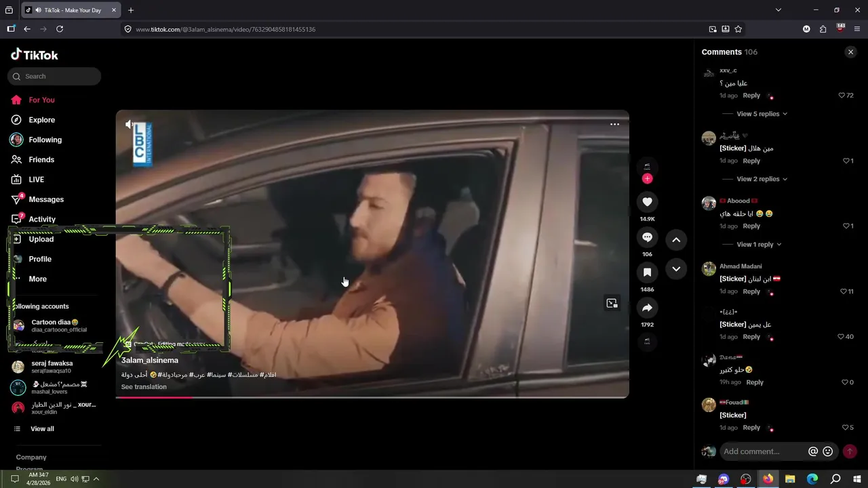
Task: Open Windows taskbar search
Action: click(835, 479)
